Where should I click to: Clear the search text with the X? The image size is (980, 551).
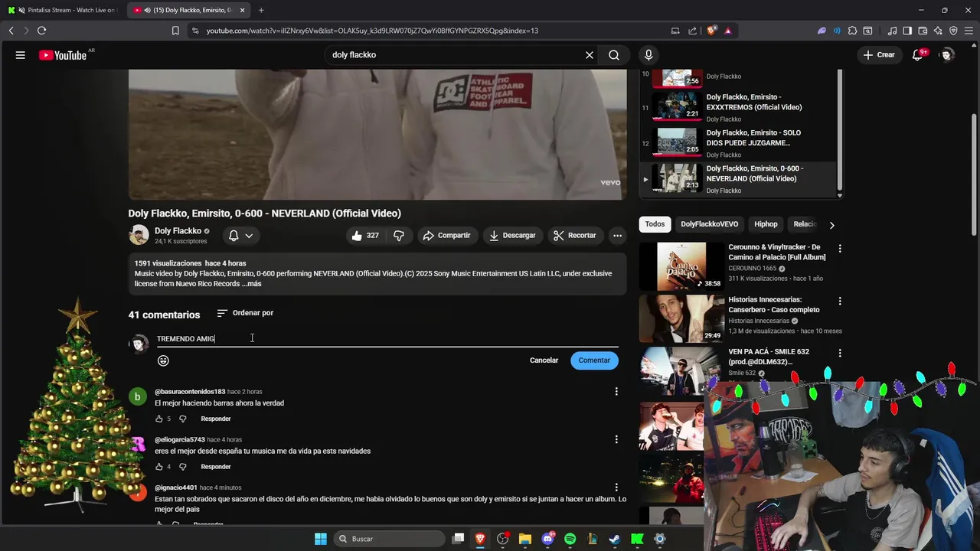pos(590,55)
